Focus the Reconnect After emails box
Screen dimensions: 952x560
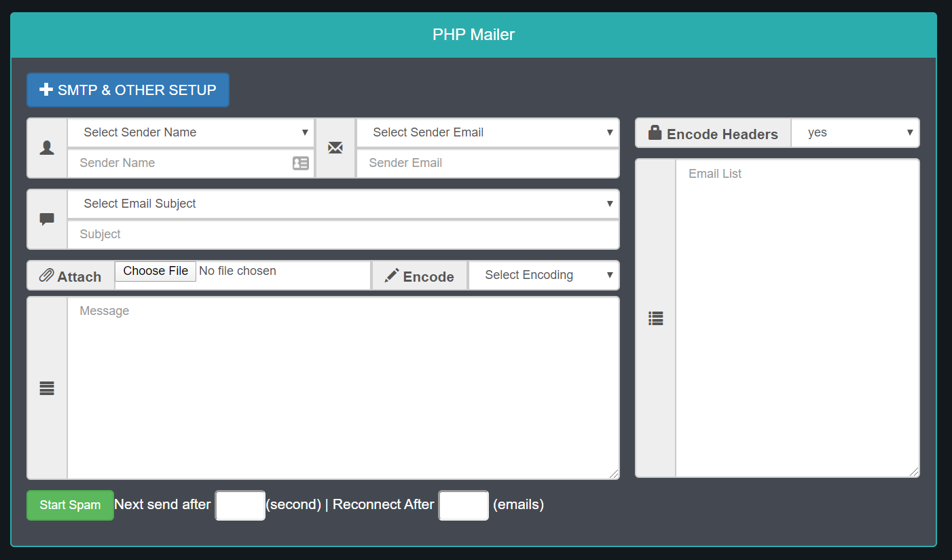[464, 505]
